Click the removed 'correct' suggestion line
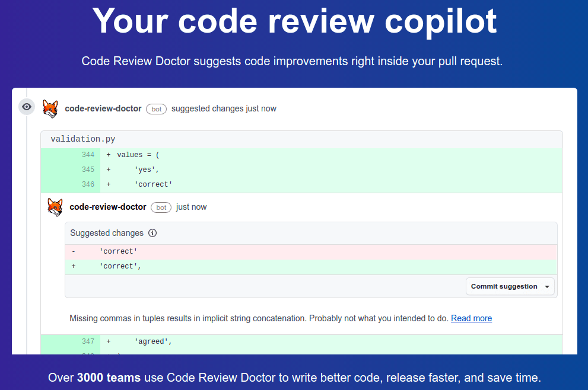Screen dimensions: 588x390 click(x=311, y=252)
